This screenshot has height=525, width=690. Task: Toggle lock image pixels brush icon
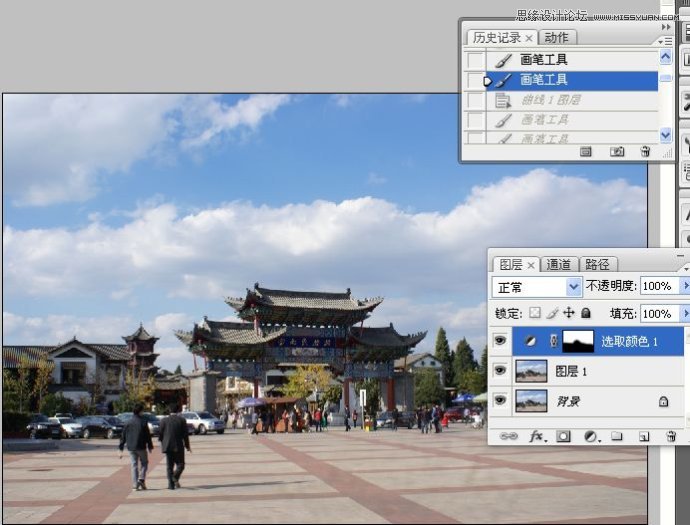click(x=552, y=313)
